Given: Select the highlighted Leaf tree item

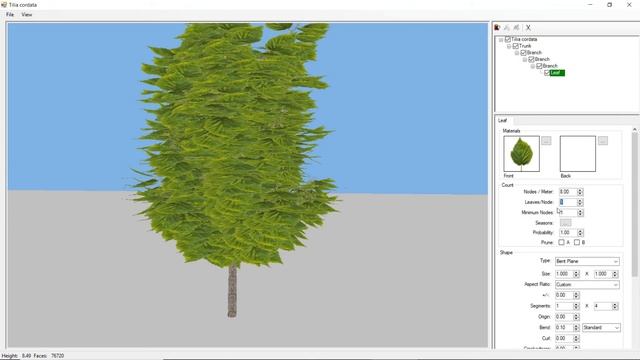Looking at the screenshot, I should 557,73.
